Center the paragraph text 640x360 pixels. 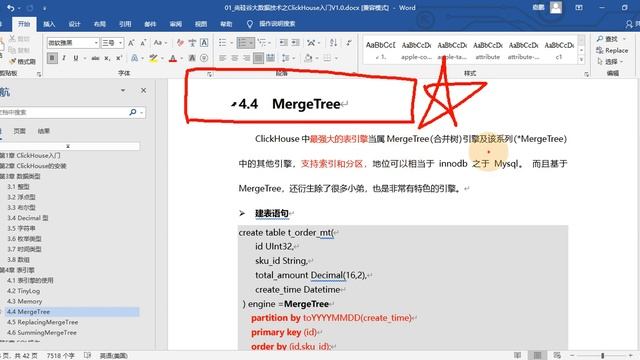235,58
